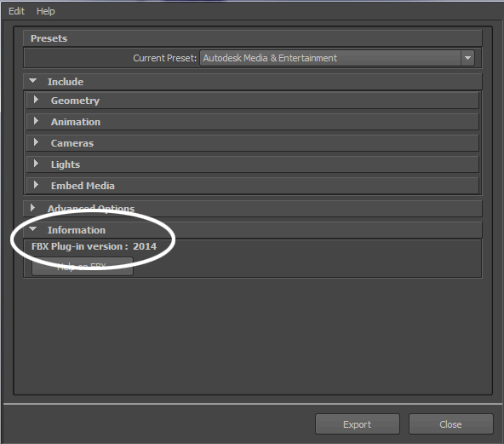504x444 pixels.
Task: Expand Advanced Options using its arrow
Action: coord(32,208)
